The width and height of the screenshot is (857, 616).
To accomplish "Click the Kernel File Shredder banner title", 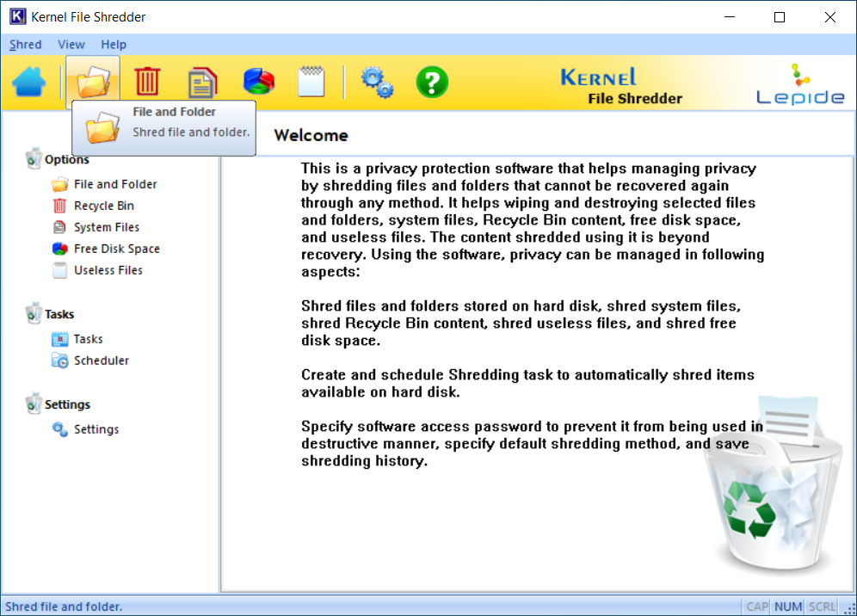I will click(x=621, y=86).
